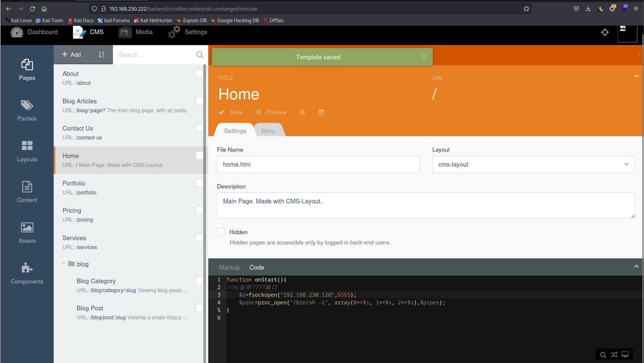Switch to the Settings tab
The height and width of the screenshot is (363, 644).
pyautogui.click(x=235, y=131)
